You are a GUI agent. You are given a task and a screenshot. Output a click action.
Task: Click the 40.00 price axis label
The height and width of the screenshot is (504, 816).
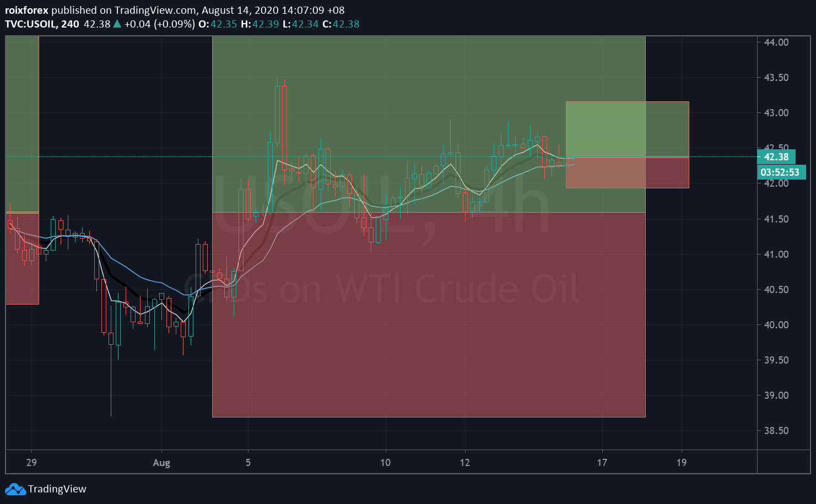tap(776, 325)
